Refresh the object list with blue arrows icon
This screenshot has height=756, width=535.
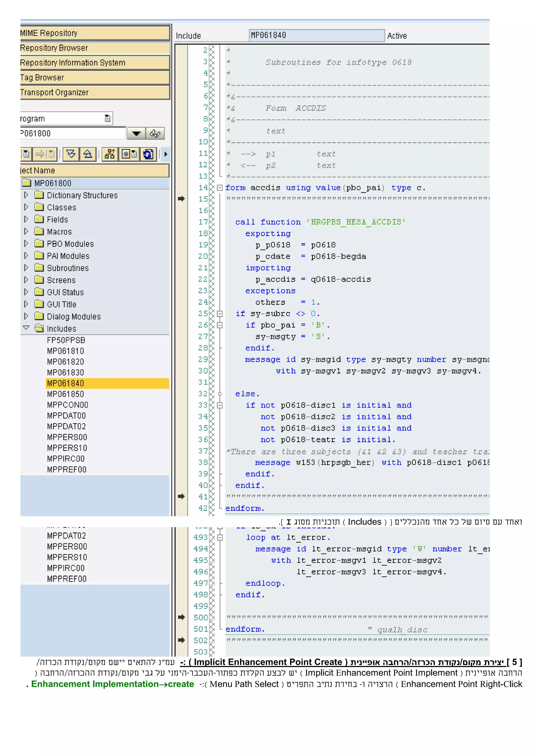[148, 154]
